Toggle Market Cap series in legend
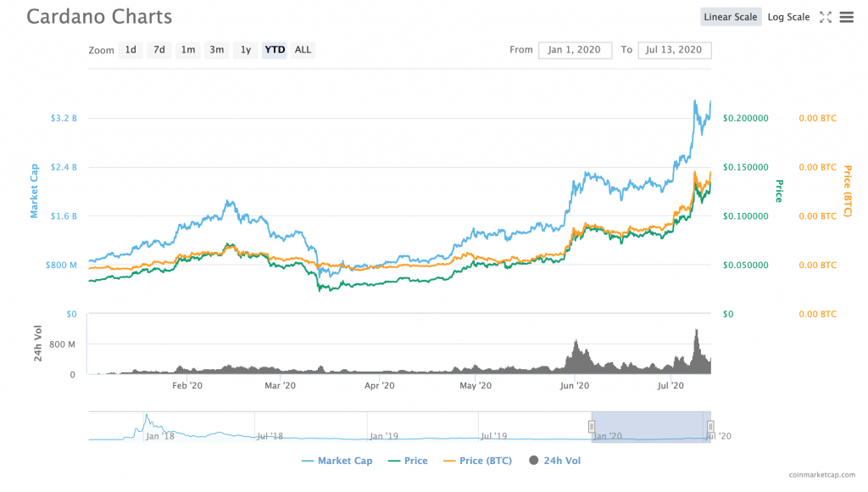 pyautogui.click(x=337, y=461)
